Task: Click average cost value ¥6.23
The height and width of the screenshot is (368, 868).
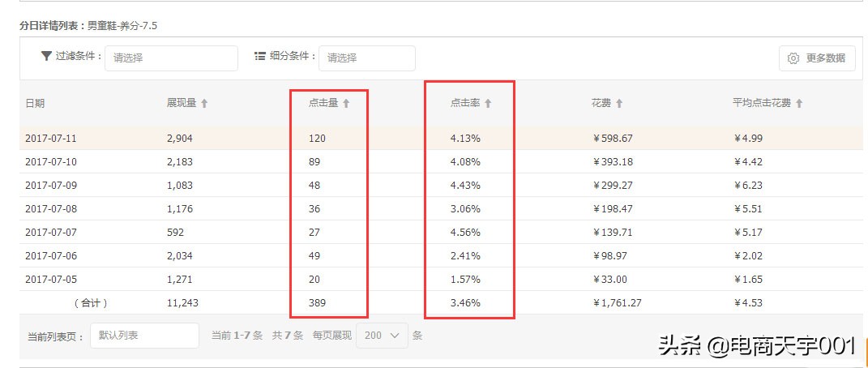Action: point(748,186)
